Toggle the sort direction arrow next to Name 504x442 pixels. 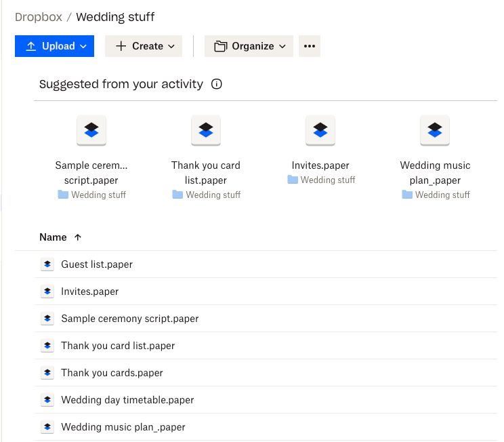(78, 237)
